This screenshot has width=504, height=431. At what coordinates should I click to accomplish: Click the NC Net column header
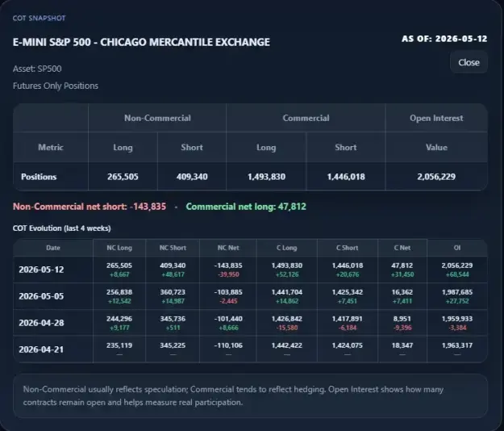(228, 248)
